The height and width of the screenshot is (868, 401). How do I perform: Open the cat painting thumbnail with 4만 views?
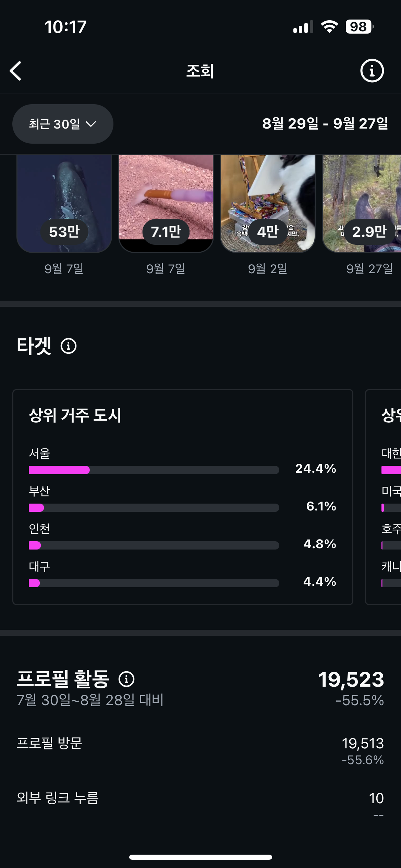(x=268, y=204)
